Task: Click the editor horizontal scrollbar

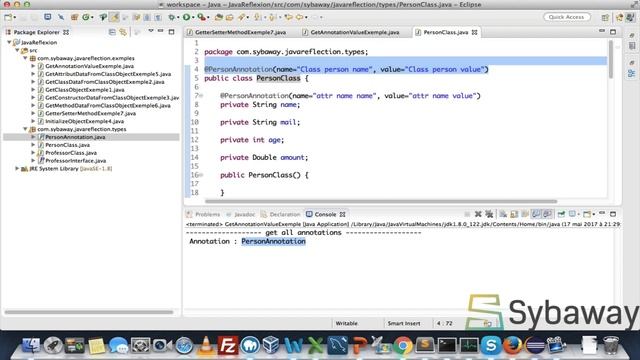Action: click(x=381, y=201)
